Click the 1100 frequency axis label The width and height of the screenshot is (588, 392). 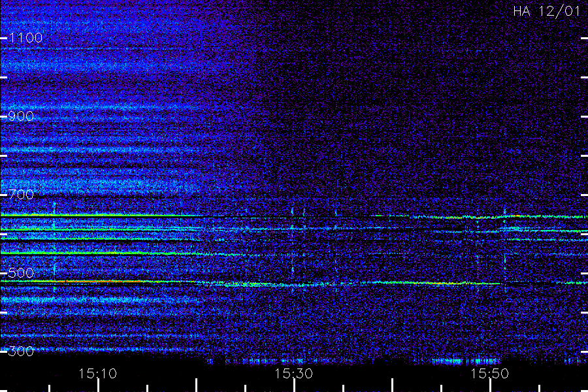point(25,38)
